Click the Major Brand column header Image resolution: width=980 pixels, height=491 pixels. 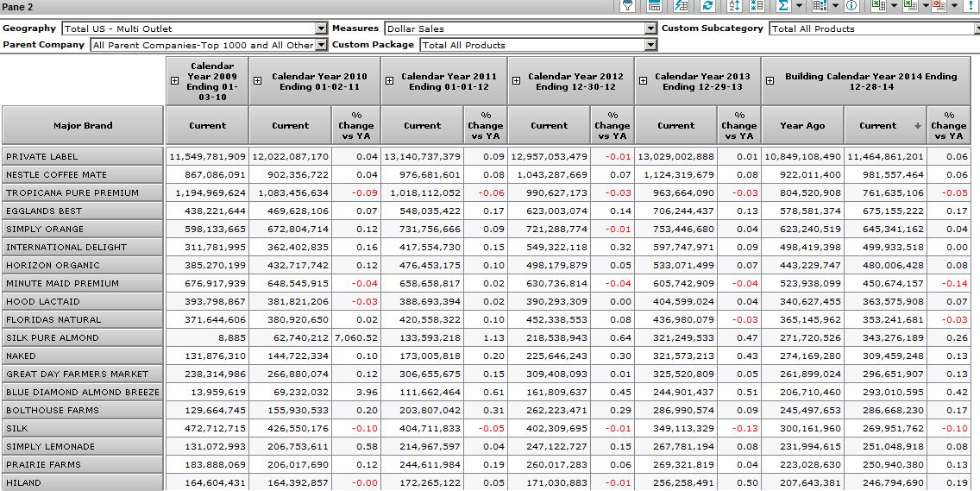(x=83, y=125)
